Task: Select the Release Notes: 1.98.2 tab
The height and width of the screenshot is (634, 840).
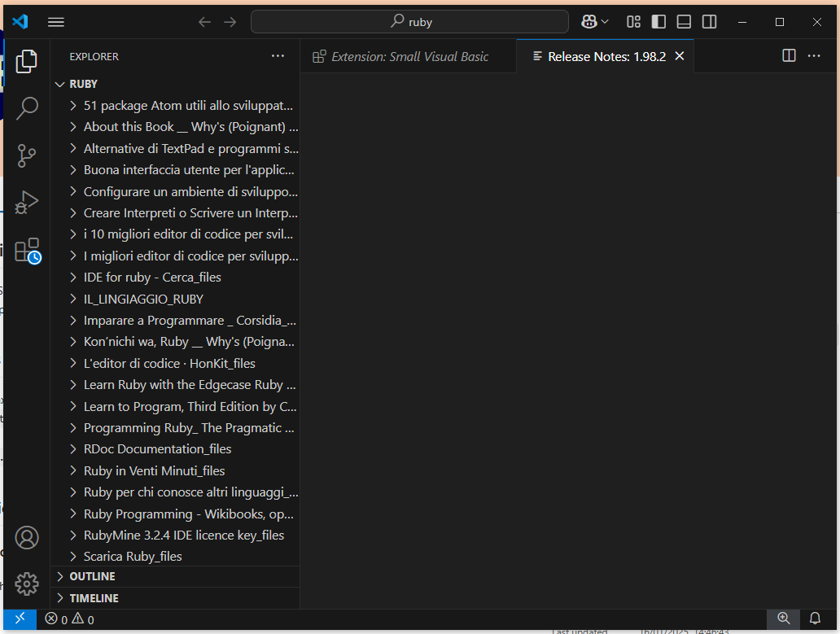Action: [606, 56]
